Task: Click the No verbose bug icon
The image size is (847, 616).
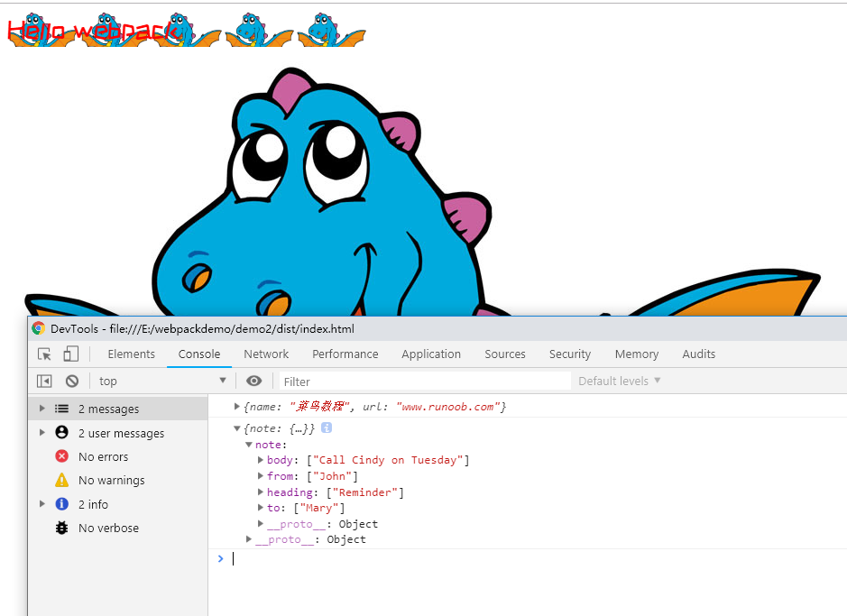Action: [62, 528]
